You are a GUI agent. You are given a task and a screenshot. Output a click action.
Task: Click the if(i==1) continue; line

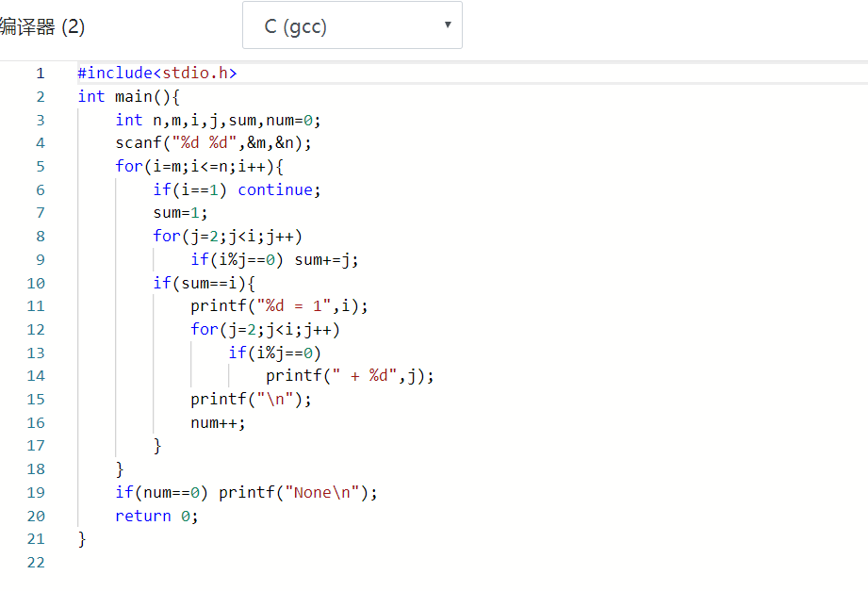(237, 190)
